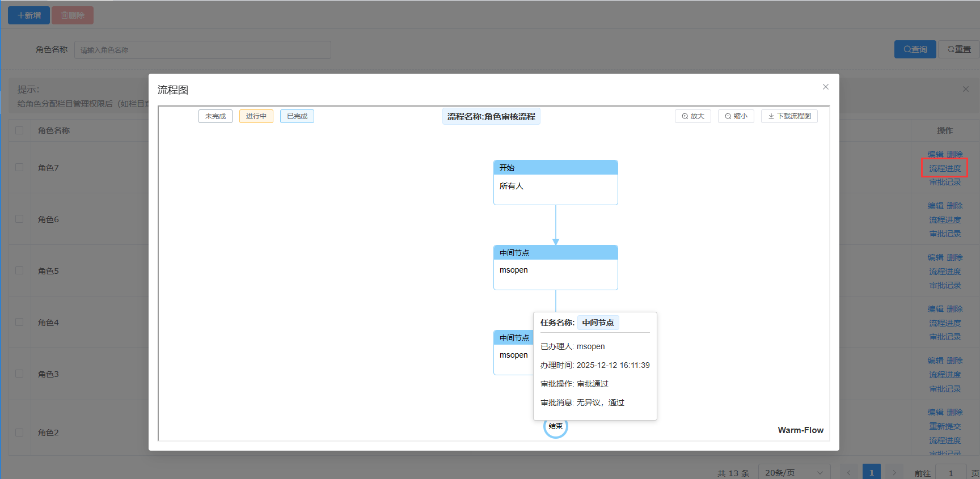
Task: Click the 结束 end node circle
Action: (x=555, y=427)
